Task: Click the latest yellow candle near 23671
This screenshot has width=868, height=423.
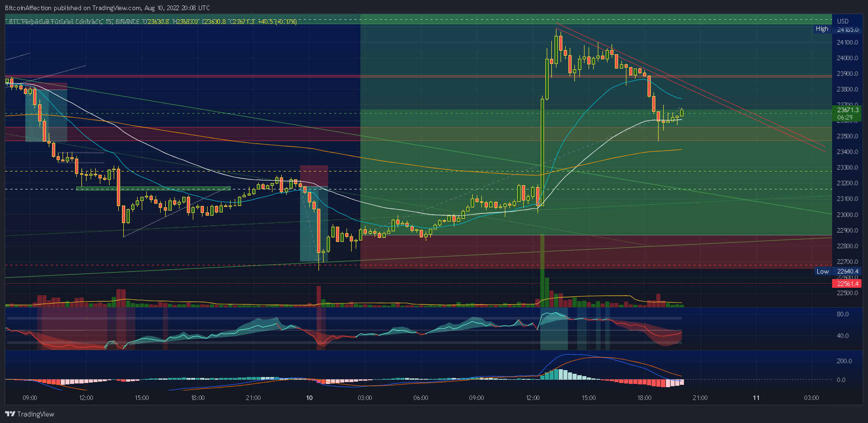Action: pyautogui.click(x=682, y=113)
